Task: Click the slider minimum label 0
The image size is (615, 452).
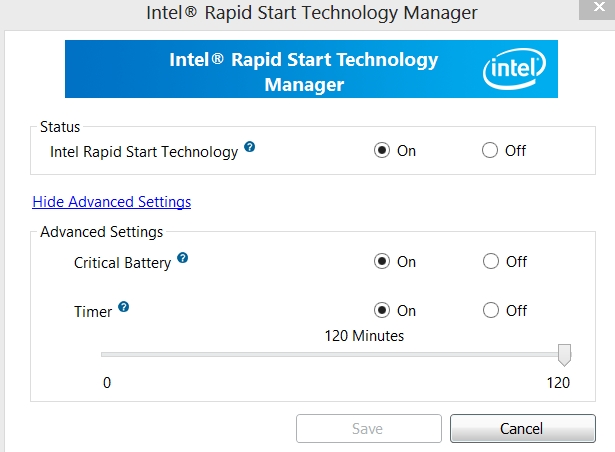Action: [106, 383]
